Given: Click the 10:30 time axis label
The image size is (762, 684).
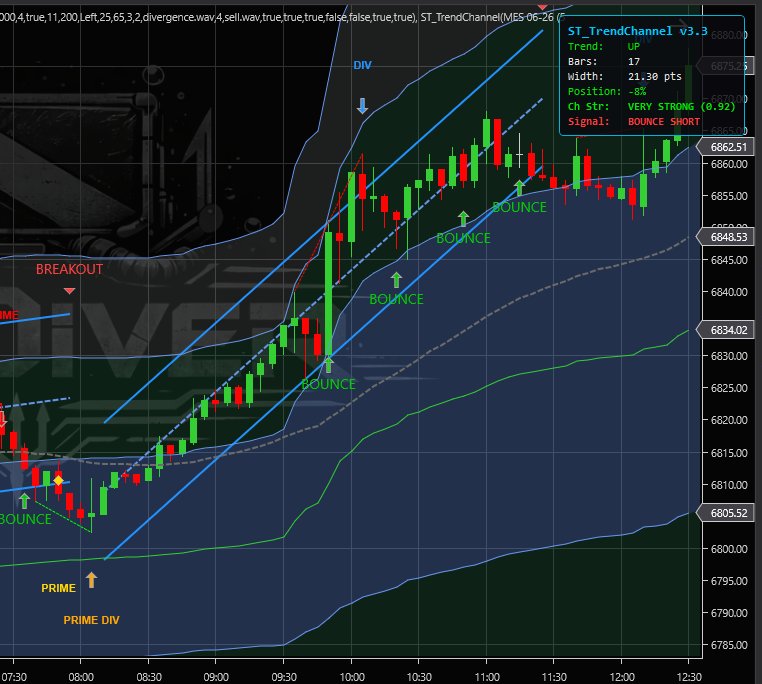Looking at the screenshot, I should tap(419, 677).
